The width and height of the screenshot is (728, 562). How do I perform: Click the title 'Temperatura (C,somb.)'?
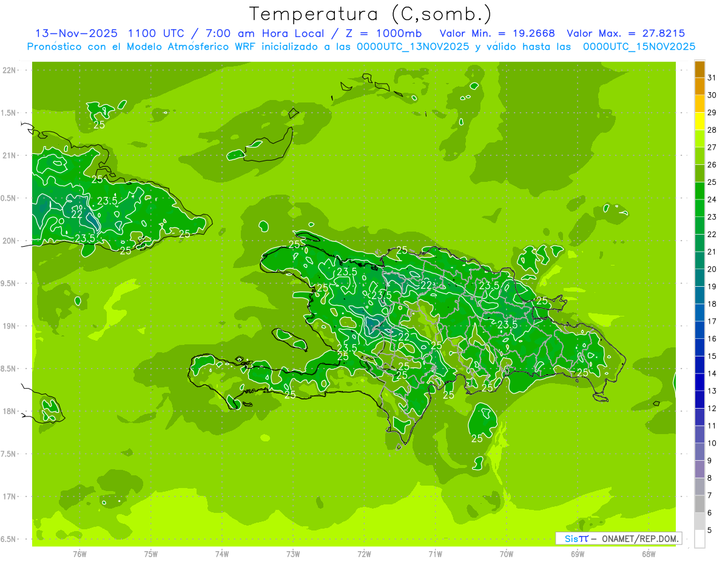pos(370,14)
